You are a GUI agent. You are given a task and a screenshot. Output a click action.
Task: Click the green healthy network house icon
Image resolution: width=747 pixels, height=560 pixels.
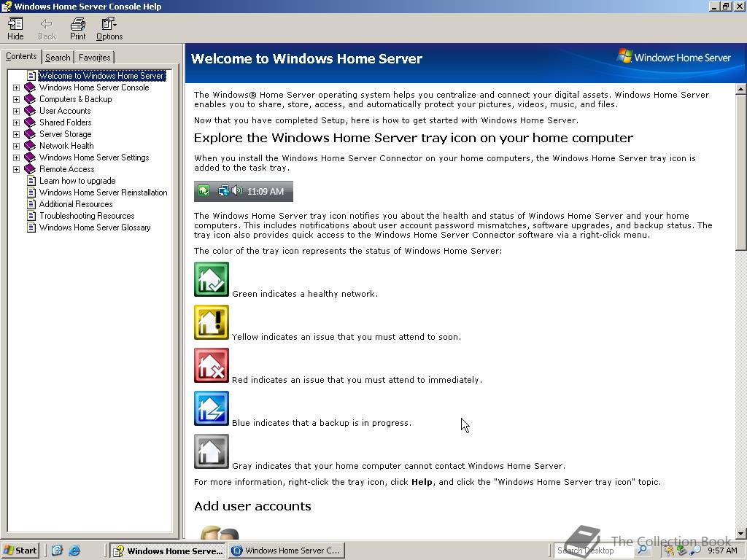[212, 279]
